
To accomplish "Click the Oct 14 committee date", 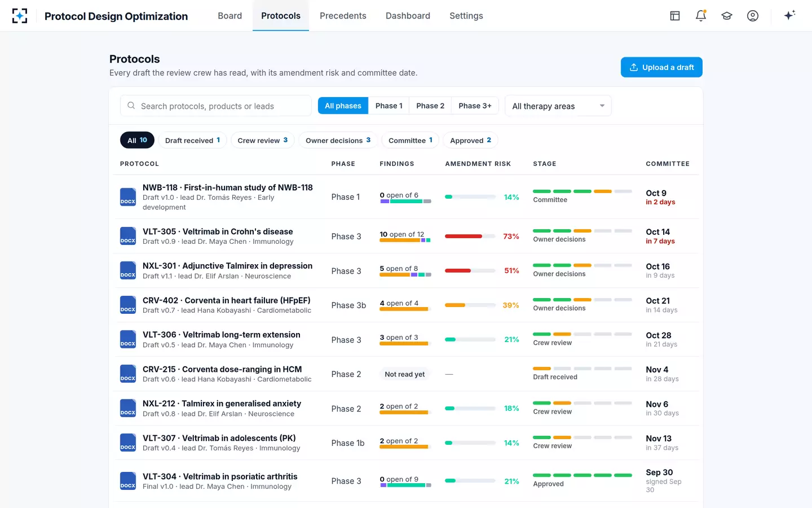I will (658, 232).
